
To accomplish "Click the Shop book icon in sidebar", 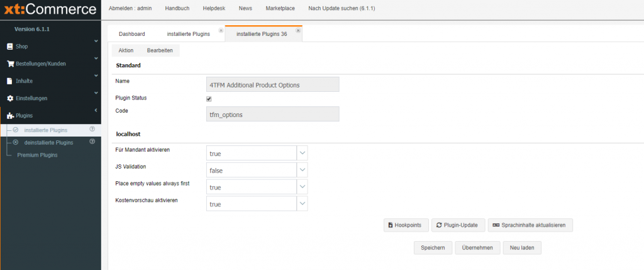I will tap(9, 47).
